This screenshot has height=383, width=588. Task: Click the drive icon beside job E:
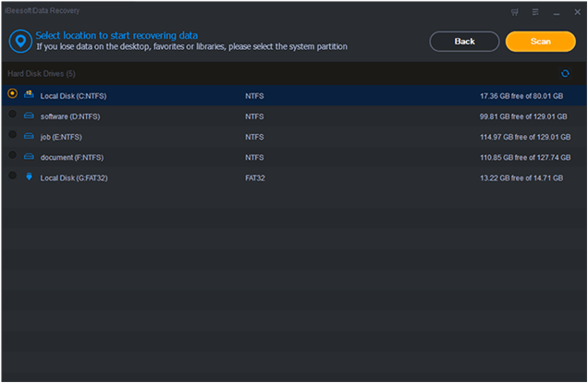[x=29, y=135]
